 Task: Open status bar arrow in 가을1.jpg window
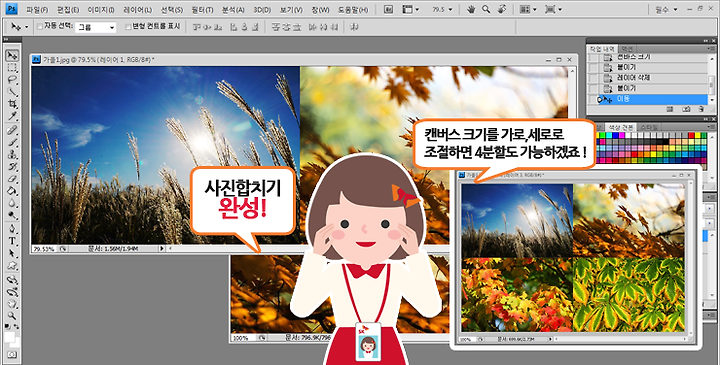(x=162, y=248)
